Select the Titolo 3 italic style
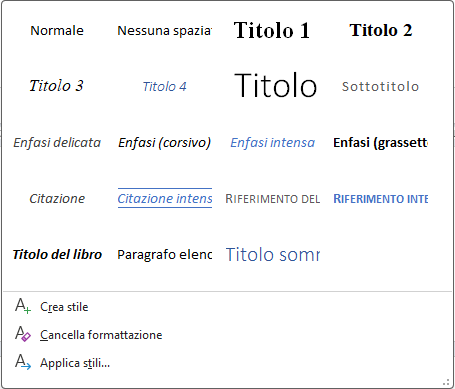Image resolution: width=455 pixels, height=389 pixels. coord(57,86)
